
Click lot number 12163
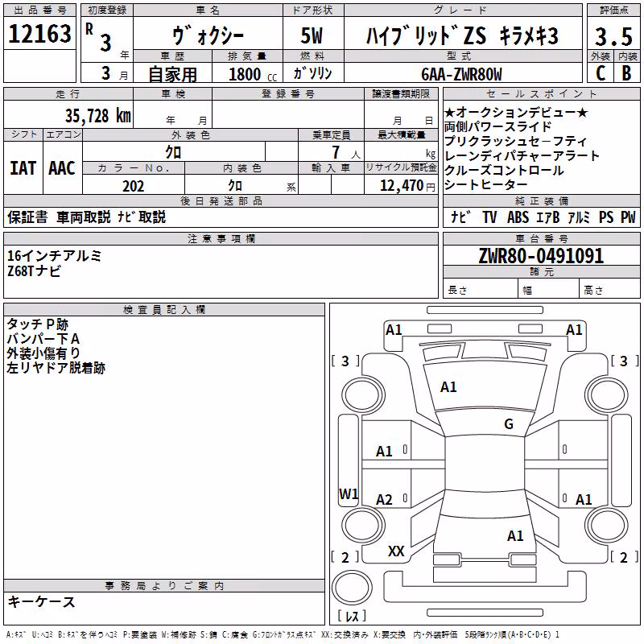(x=39, y=34)
